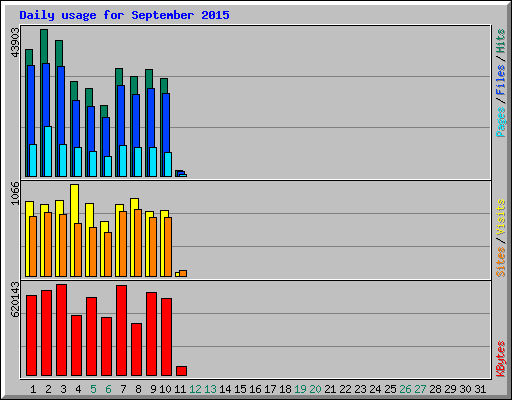Click day 29 on the x-axis

tap(450, 389)
